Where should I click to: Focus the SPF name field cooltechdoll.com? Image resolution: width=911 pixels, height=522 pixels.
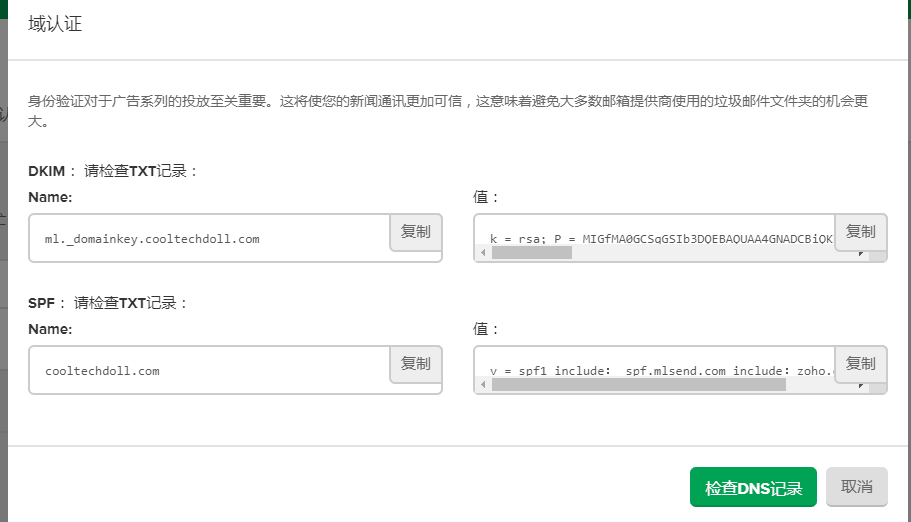point(210,371)
